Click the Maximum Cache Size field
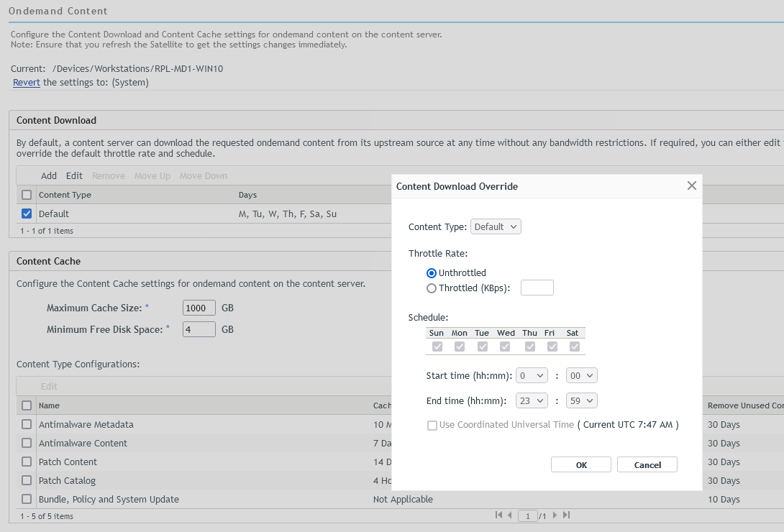 click(x=199, y=308)
